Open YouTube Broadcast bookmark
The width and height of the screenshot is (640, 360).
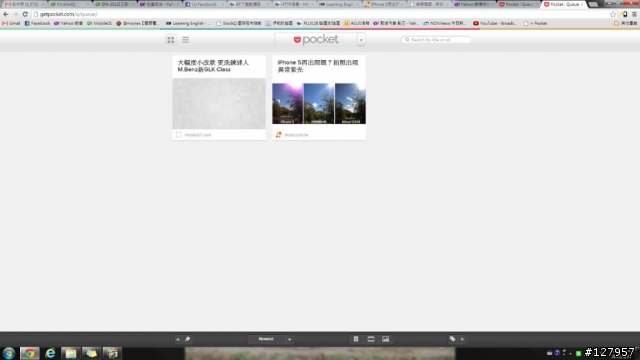[495, 23]
